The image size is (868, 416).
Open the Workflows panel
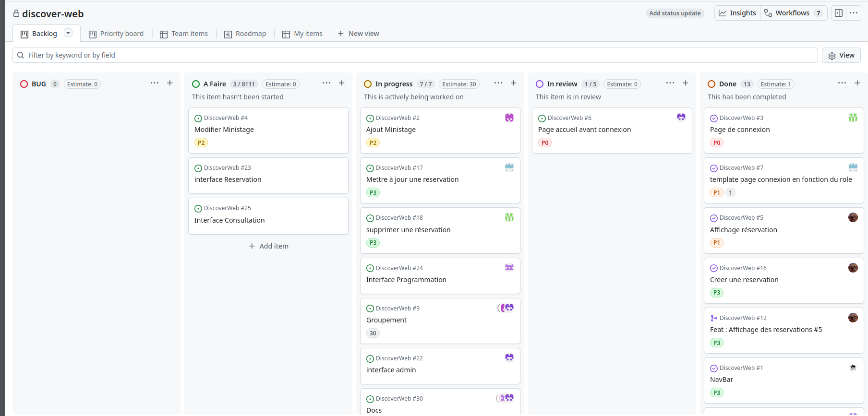click(793, 13)
